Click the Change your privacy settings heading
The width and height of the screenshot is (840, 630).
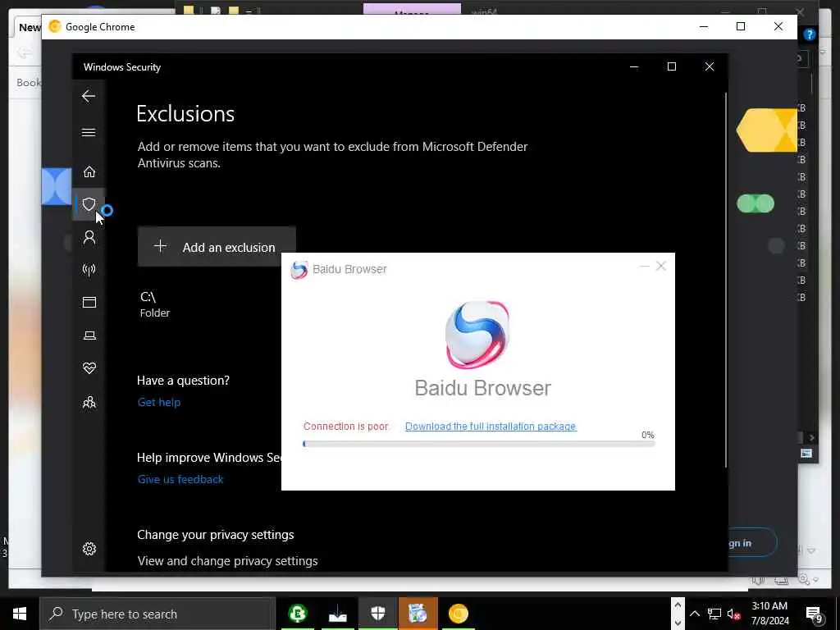[216, 535]
